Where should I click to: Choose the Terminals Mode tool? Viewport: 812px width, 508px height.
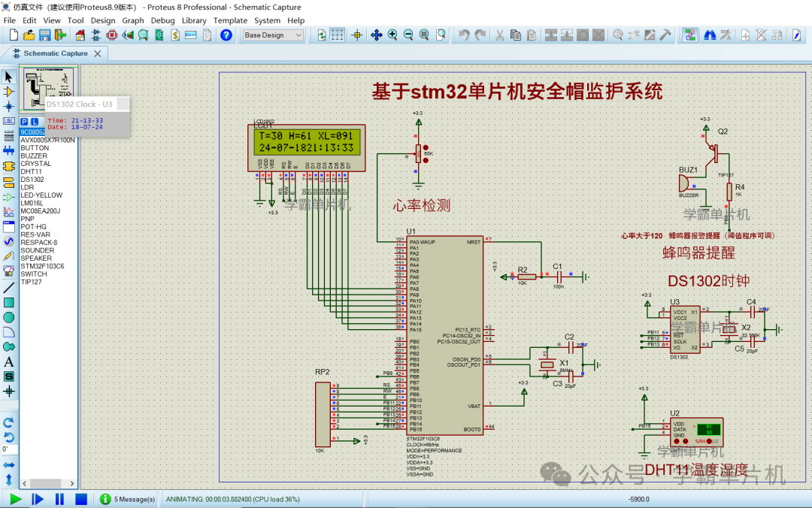pyautogui.click(x=9, y=182)
